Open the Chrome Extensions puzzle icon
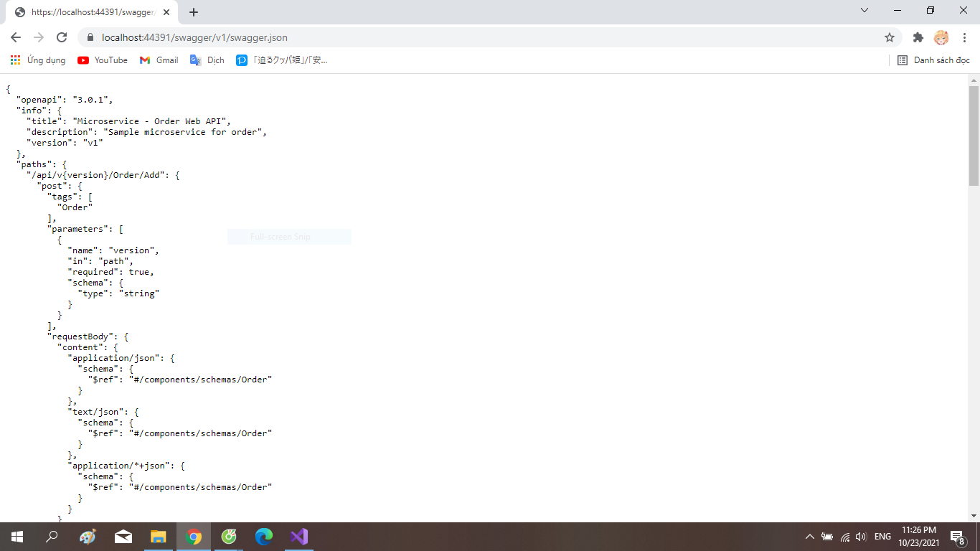Viewport: 980px width, 551px height. 918,37
